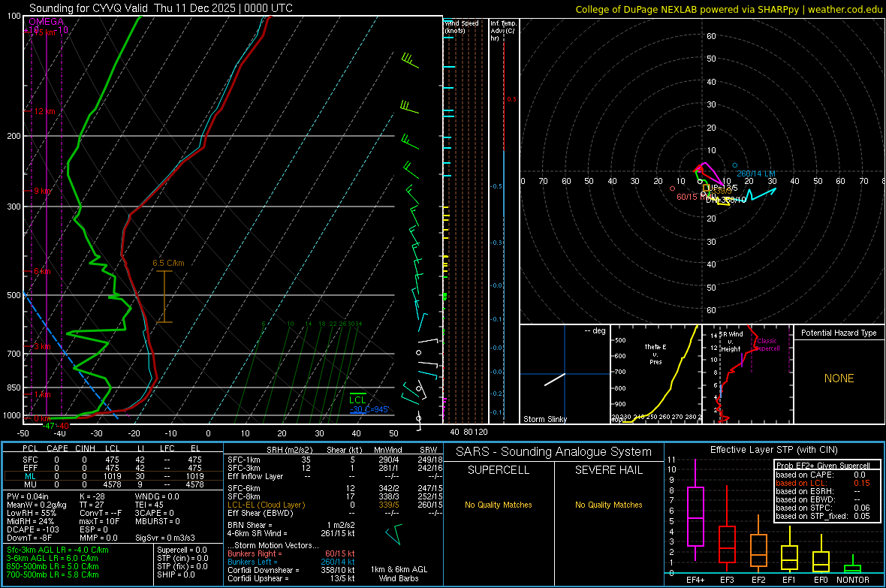The image size is (886, 588).
Task: Click the Eff Shear (EBWD) row
Action: [x=335, y=514]
